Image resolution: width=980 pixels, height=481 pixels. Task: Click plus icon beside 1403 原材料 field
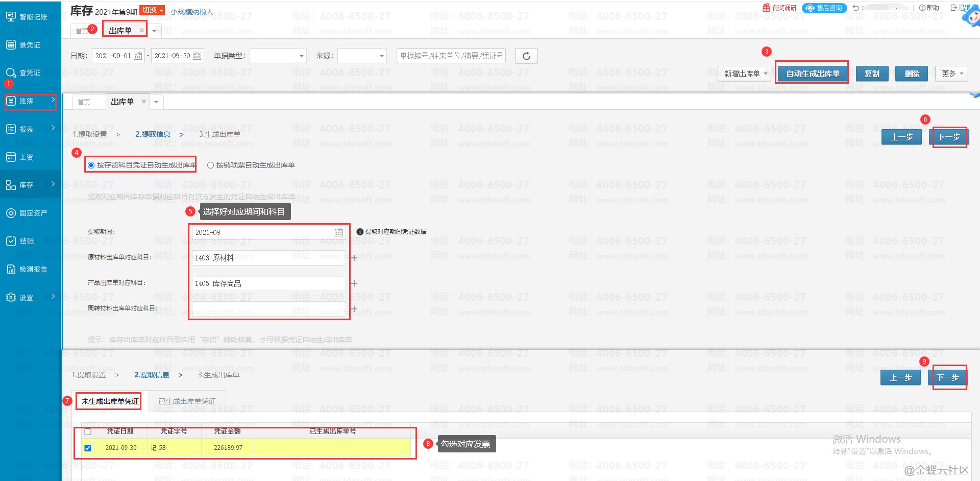[354, 258]
